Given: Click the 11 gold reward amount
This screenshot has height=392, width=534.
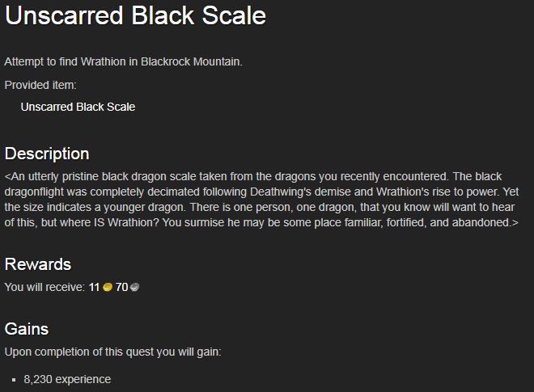Looking at the screenshot, I should click(94, 287).
